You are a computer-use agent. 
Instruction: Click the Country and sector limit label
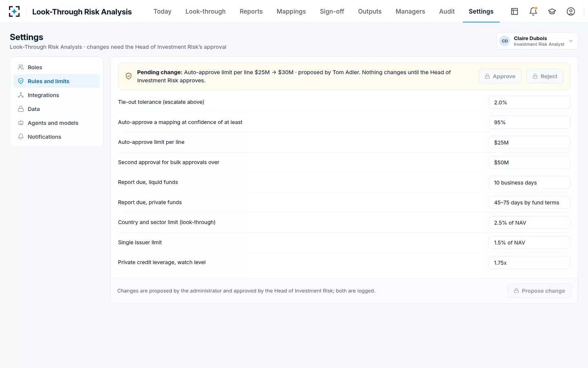point(167,222)
